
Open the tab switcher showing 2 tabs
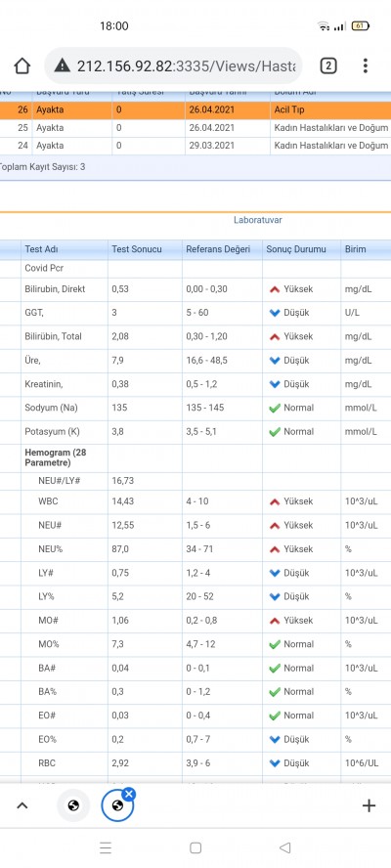click(328, 66)
